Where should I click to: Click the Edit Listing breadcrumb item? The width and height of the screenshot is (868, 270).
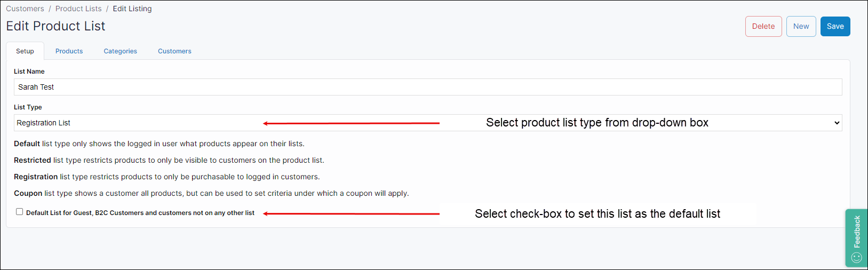point(132,9)
